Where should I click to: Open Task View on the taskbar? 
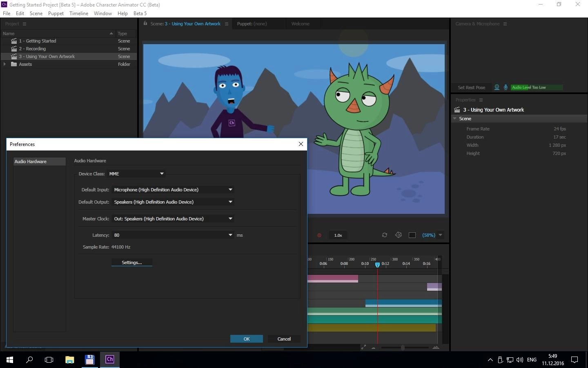point(49,360)
